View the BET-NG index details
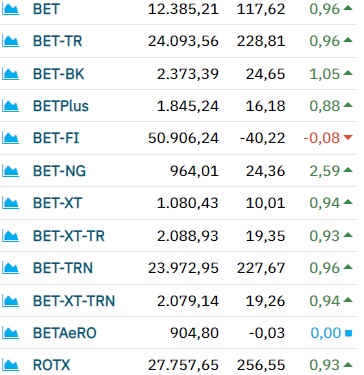The width and height of the screenshot is (364, 375). (x=59, y=171)
